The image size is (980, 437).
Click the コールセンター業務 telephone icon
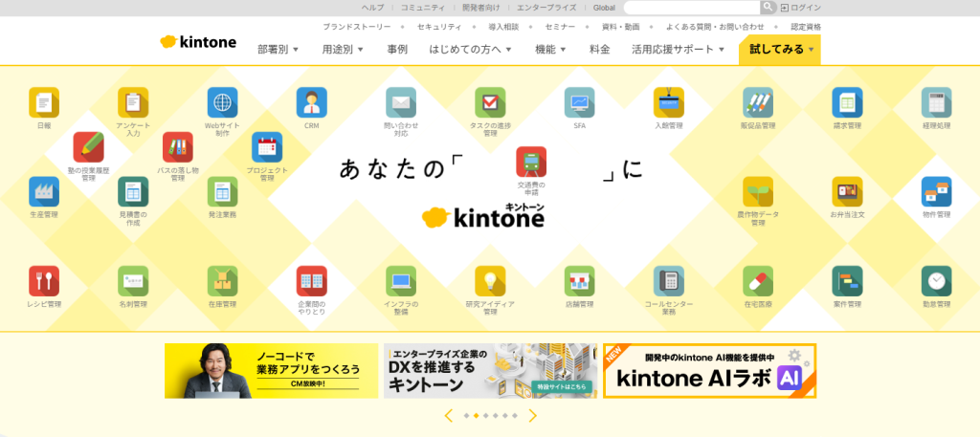(x=669, y=281)
